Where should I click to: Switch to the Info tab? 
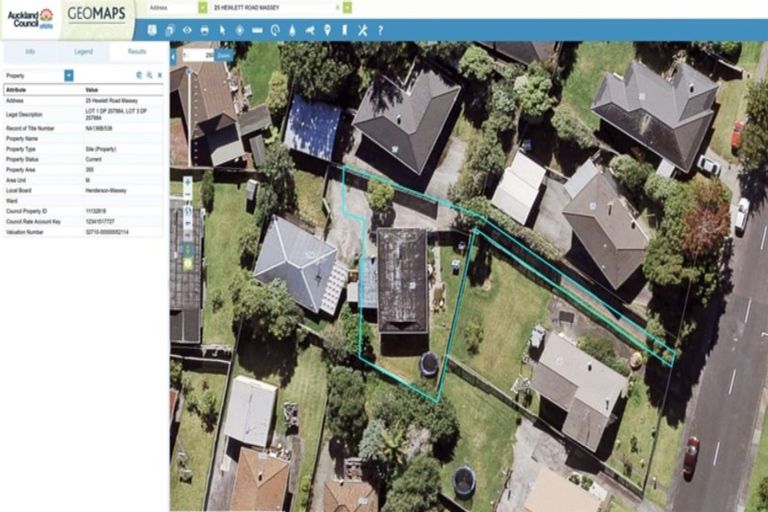click(x=30, y=51)
